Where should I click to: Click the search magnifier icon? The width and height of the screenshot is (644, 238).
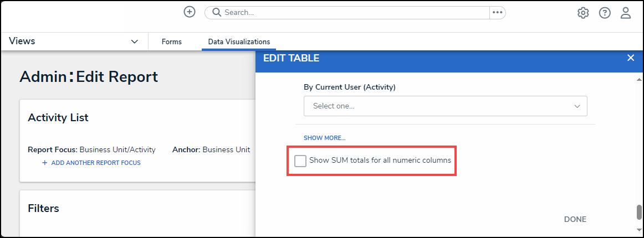coord(216,12)
